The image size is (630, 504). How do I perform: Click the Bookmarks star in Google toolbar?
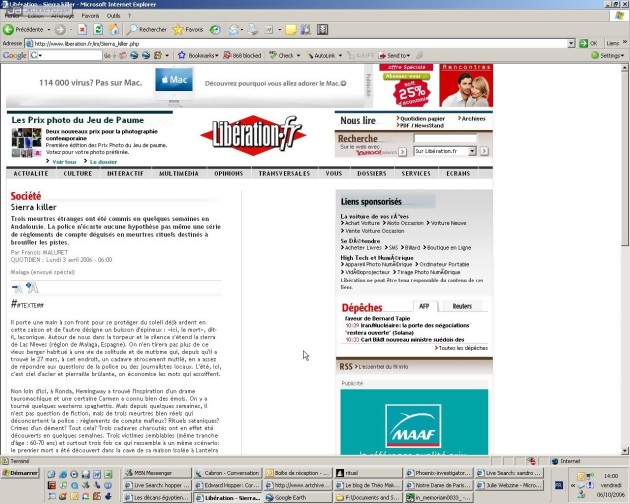click(x=182, y=55)
